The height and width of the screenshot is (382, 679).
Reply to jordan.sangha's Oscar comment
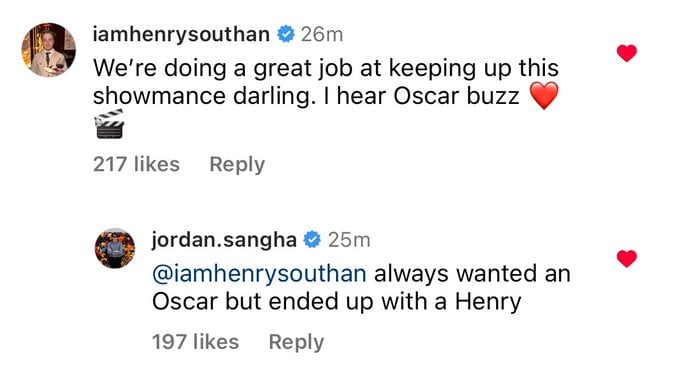point(296,342)
